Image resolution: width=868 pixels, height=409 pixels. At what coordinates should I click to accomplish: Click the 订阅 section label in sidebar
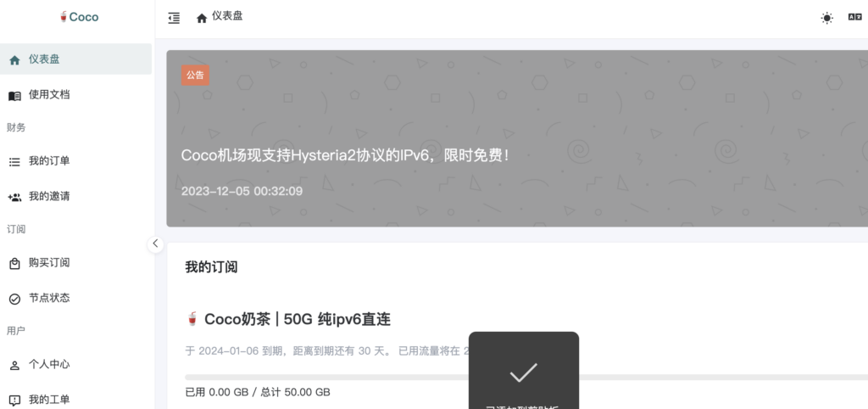(16, 229)
